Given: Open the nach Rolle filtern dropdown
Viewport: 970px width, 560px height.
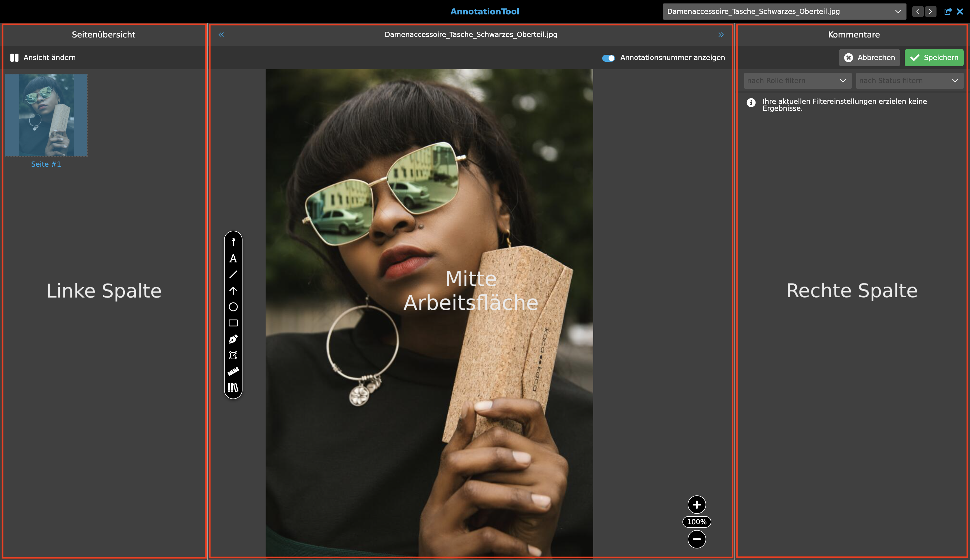Looking at the screenshot, I should click(797, 81).
